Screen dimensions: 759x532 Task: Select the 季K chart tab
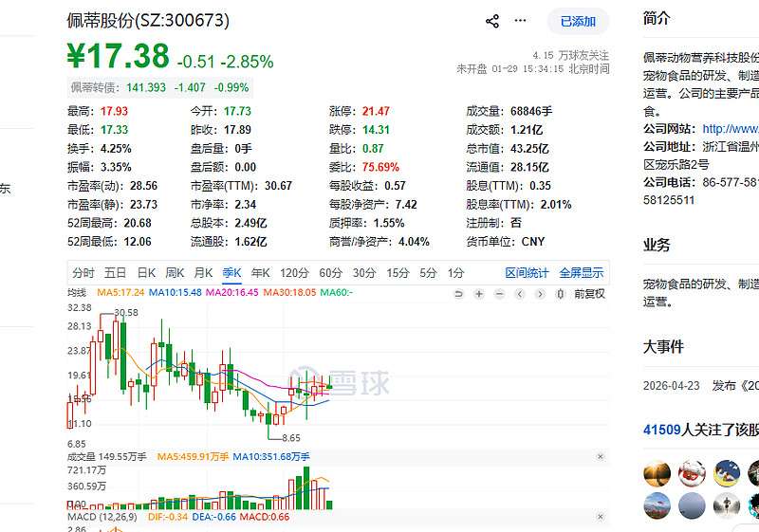coord(231,273)
